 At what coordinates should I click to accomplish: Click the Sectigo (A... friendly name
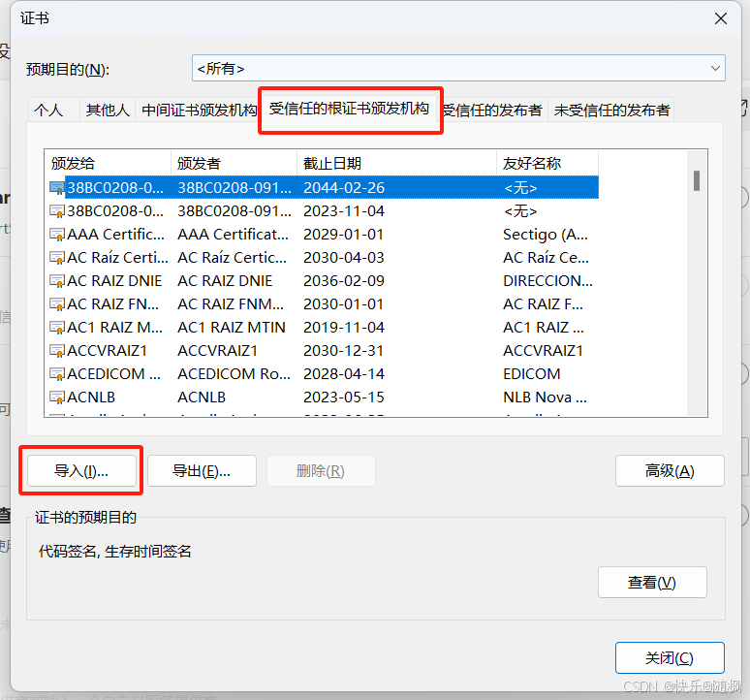point(546,235)
